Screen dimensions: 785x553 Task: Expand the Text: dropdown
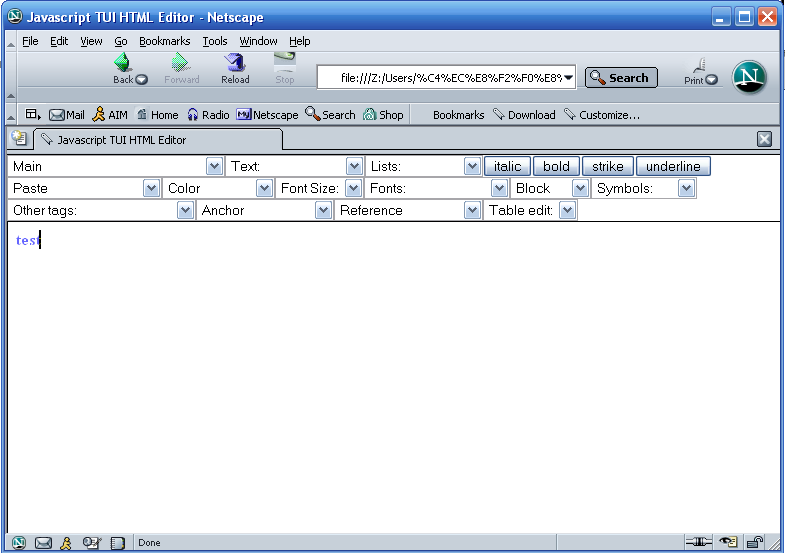click(x=354, y=166)
